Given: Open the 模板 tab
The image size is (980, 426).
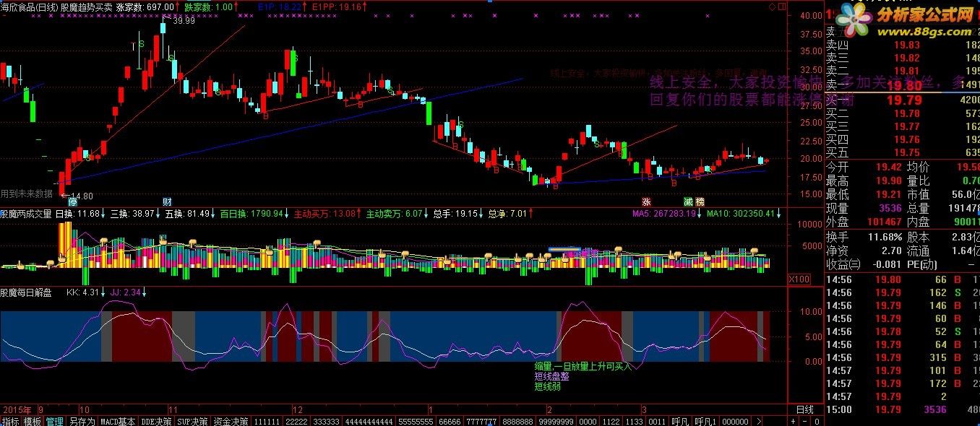Looking at the screenshot, I should 33,421.
